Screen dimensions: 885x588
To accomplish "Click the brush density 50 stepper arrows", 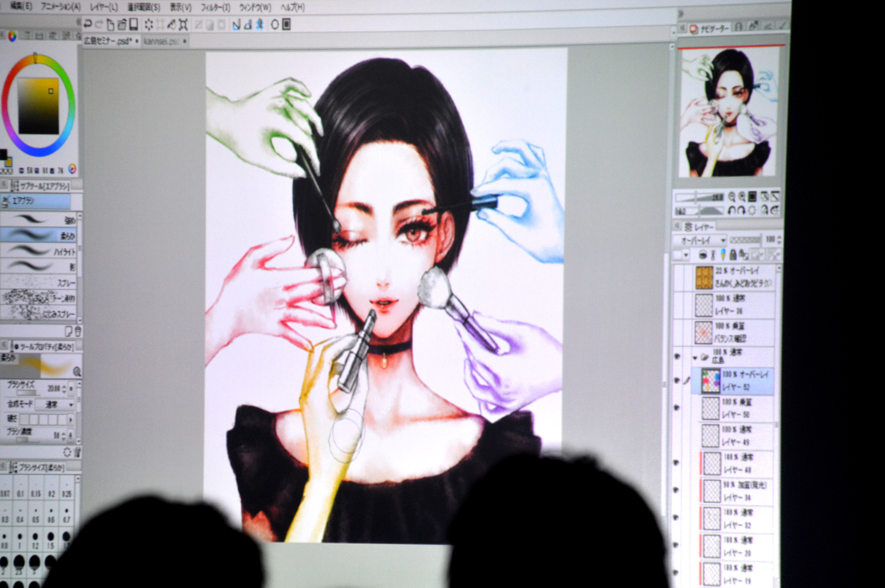I will click(x=63, y=436).
